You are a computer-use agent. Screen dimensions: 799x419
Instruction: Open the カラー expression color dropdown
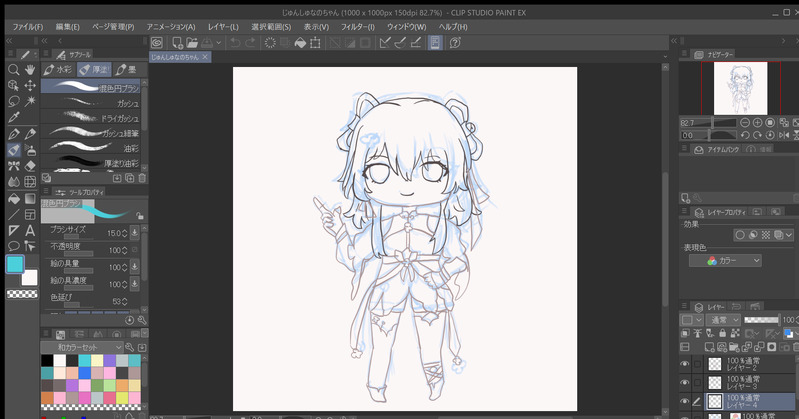725,260
